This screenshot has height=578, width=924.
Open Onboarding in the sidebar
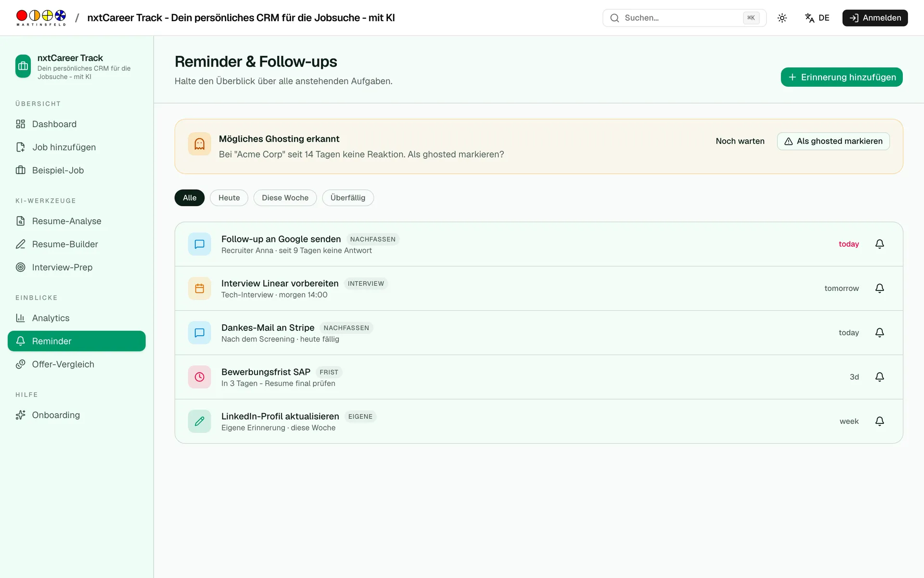click(77, 415)
